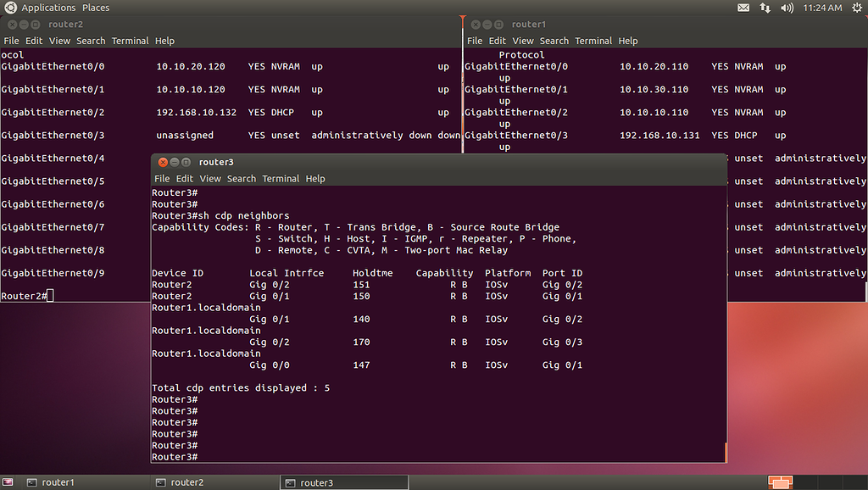Click the 'Device ID' column header

(x=177, y=274)
